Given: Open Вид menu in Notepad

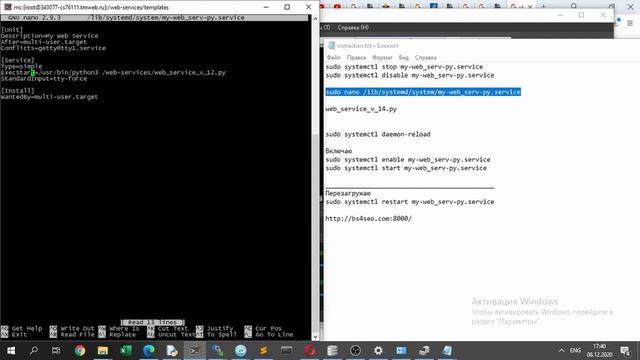Looking at the screenshot, I should [x=404, y=58].
